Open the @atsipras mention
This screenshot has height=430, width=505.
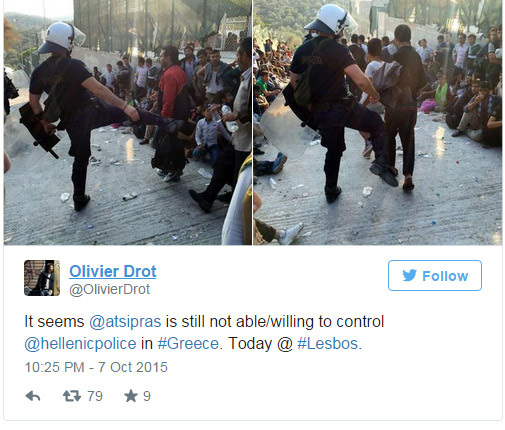tap(125, 322)
